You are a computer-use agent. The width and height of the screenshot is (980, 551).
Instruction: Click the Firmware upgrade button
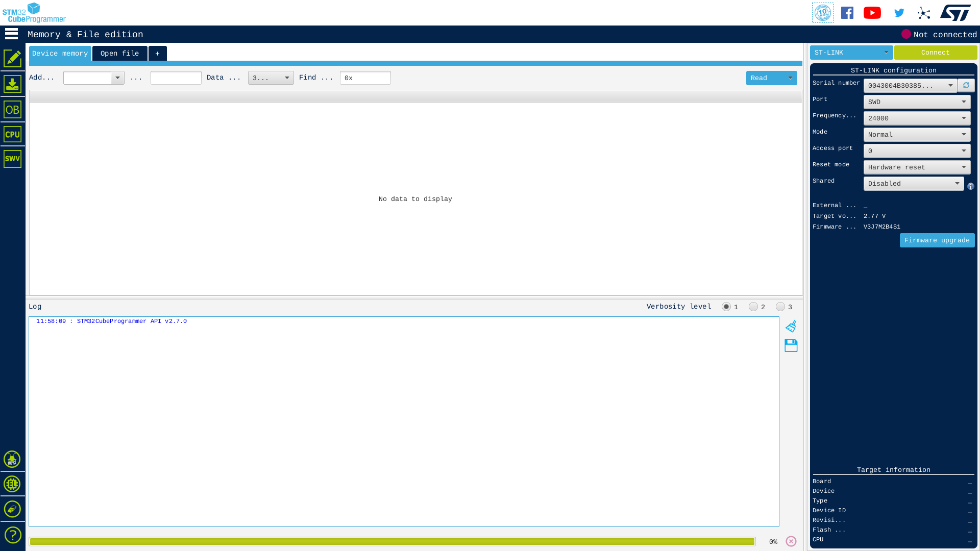click(937, 240)
